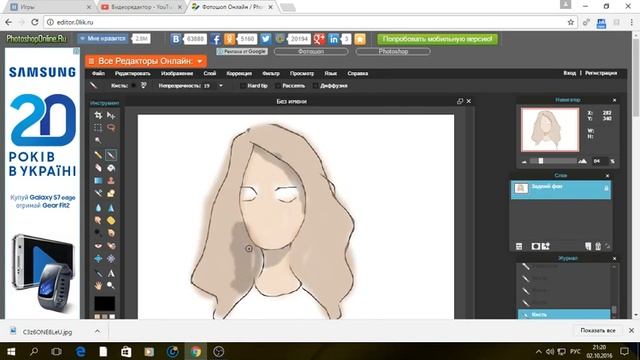Click the Вход login link

[569, 73]
